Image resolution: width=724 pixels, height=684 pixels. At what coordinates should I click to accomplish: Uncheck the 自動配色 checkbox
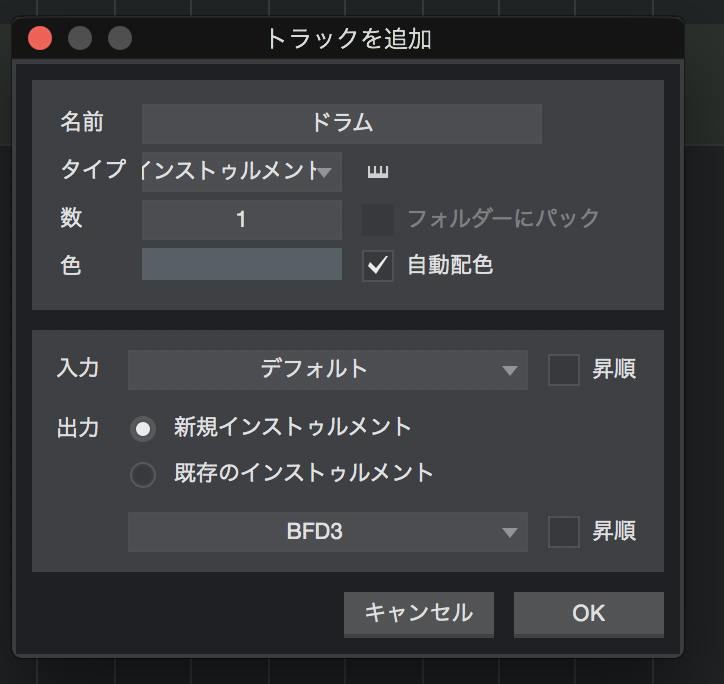coord(377,266)
